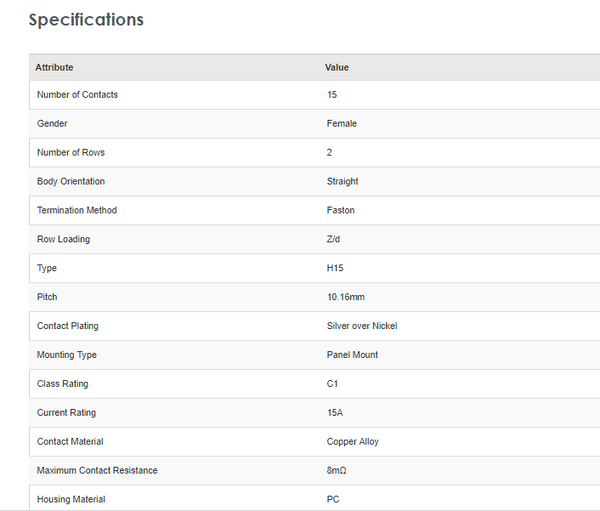Select the Class Rating attribute
Viewport: 600px width, 511px height.
tap(63, 384)
